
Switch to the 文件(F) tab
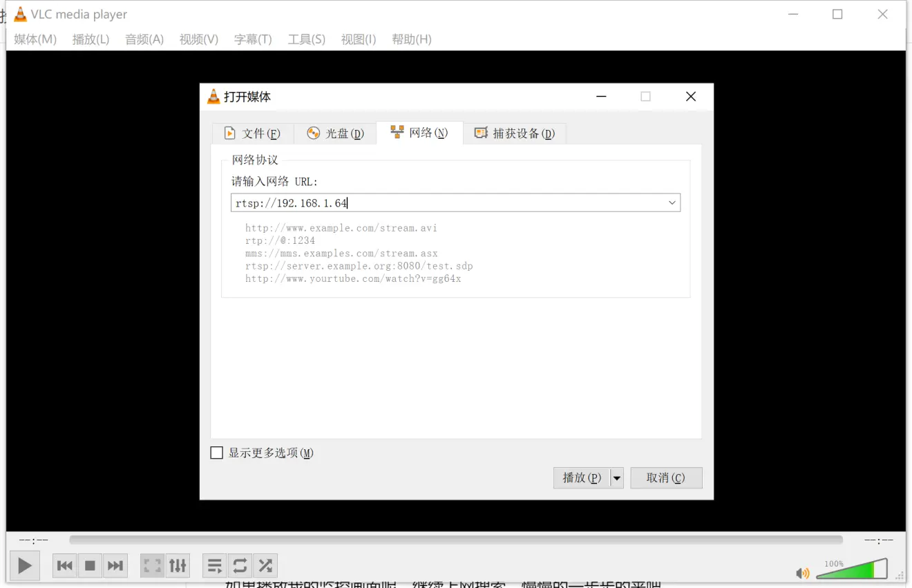point(252,133)
